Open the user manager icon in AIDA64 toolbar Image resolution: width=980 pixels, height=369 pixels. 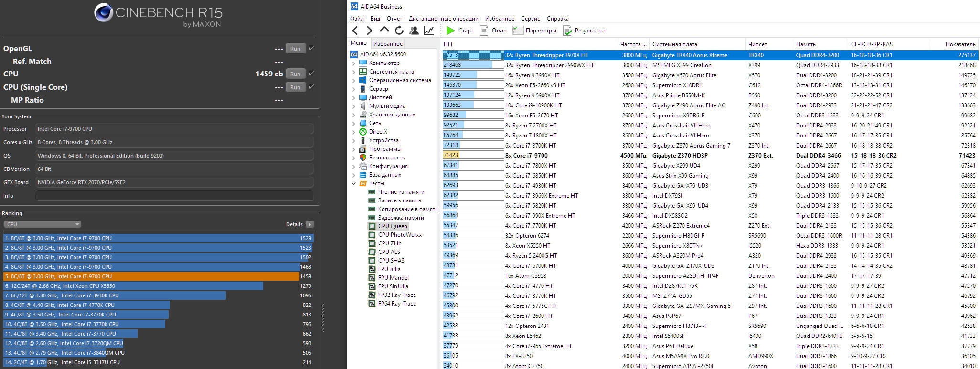click(414, 31)
